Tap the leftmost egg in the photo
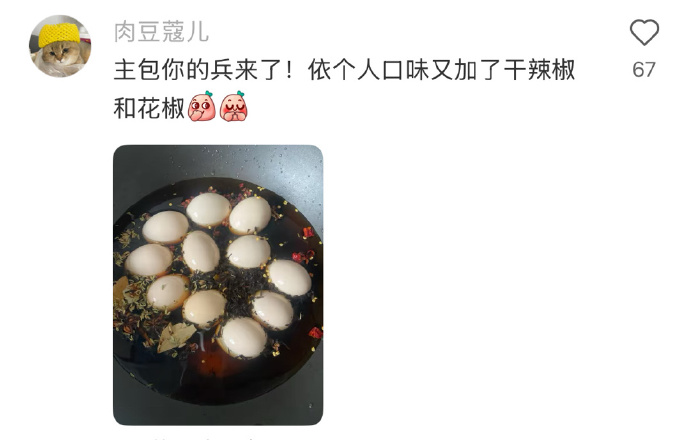This screenshot has width=690, height=440. (149, 260)
